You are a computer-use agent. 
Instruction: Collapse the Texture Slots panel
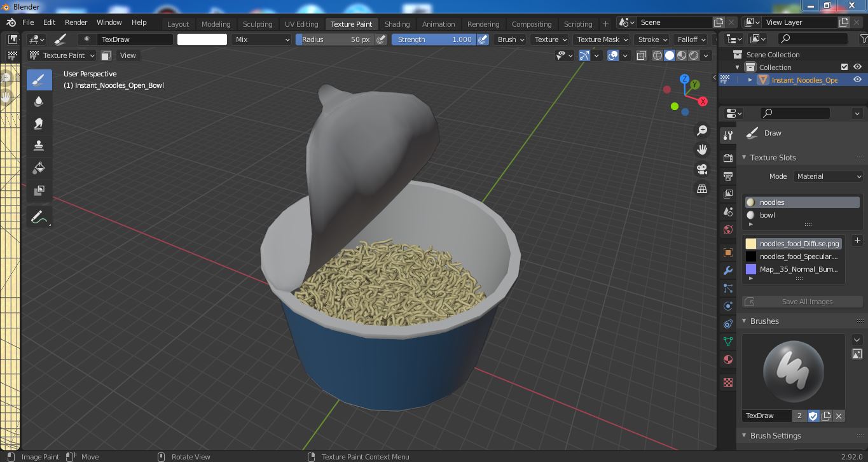click(744, 158)
